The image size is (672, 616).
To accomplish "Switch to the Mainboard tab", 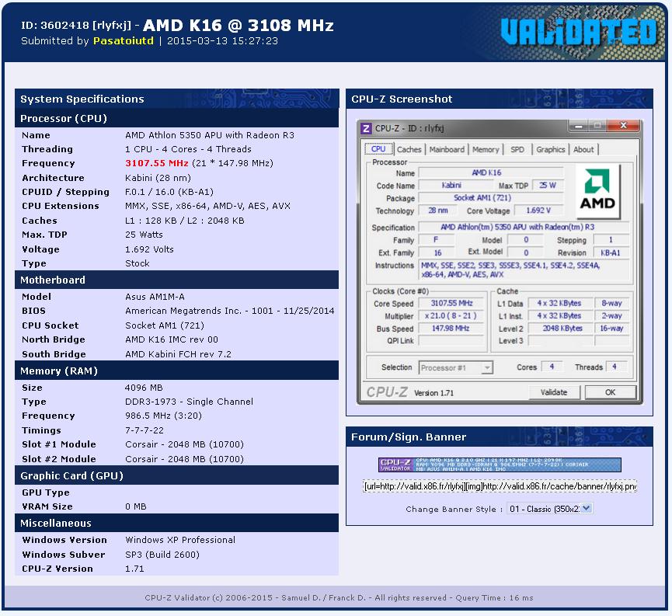I will 447,149.
